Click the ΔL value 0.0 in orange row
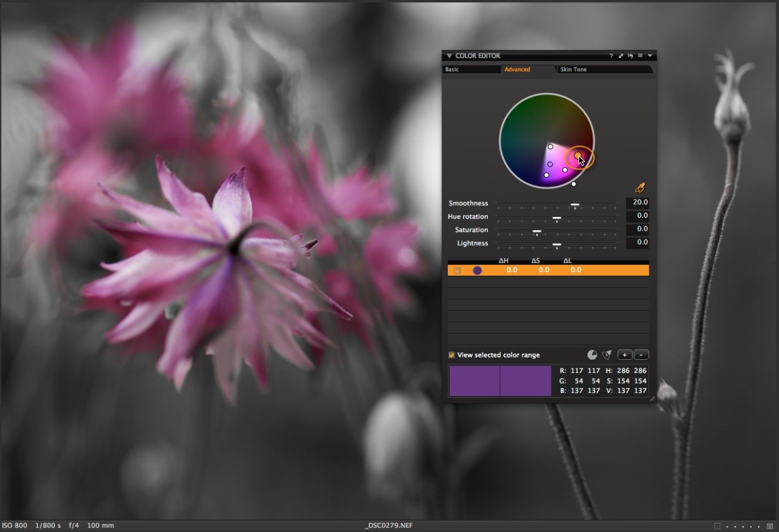Screen dimensions: 779x532 tap(576, 270)
